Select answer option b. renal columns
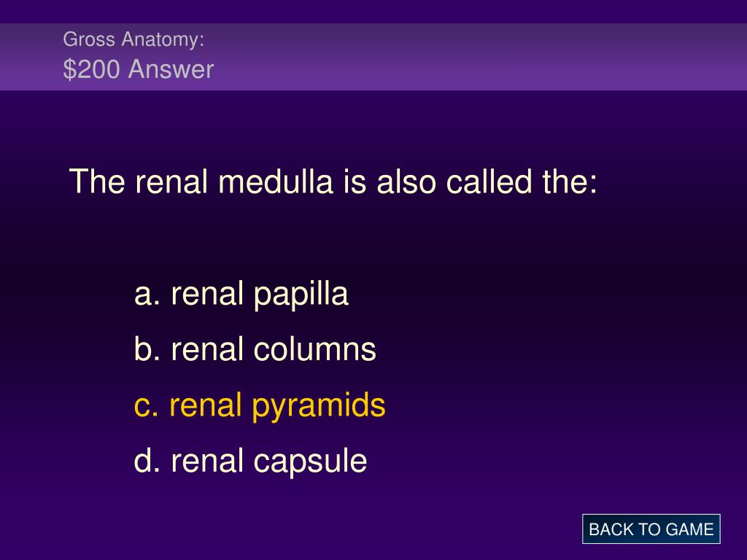Viewport: 747px width, 560px height. point(255,349)
